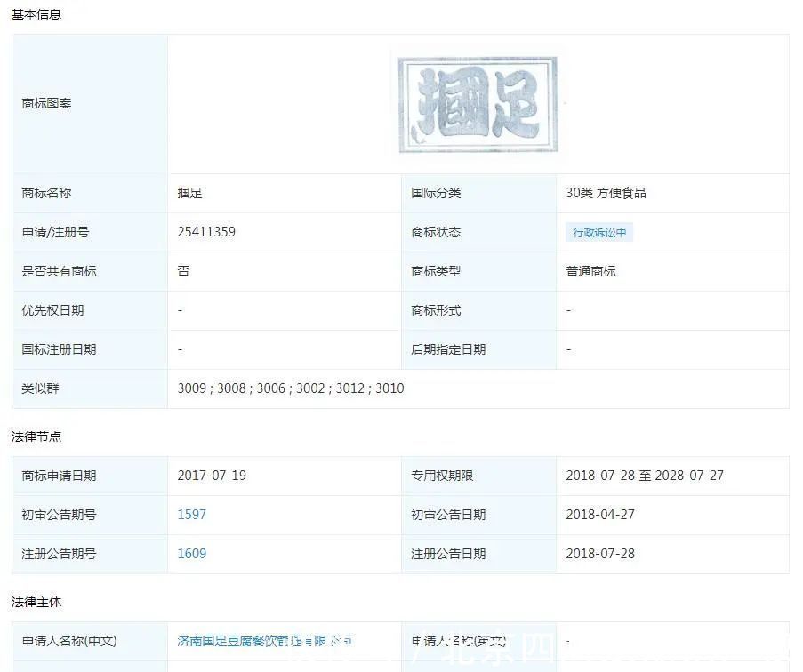This screenshot has height=672, width=803.
Task: Click the 商标状态 label cell
Action: pyautogui.click(x=478, y=232)
